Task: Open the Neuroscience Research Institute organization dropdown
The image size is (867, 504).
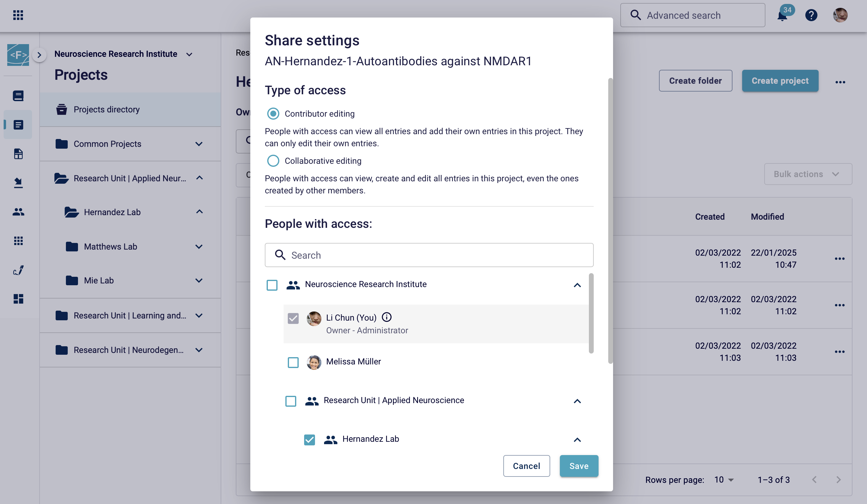Action: (189, 54)
